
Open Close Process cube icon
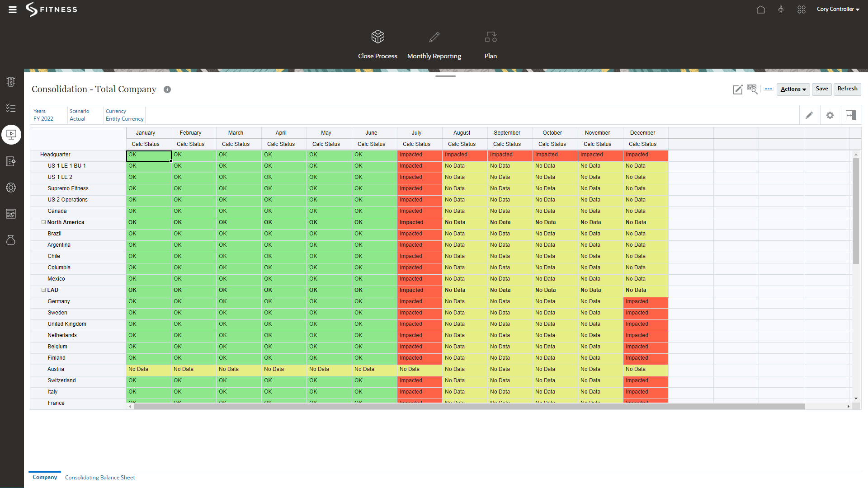377,37
